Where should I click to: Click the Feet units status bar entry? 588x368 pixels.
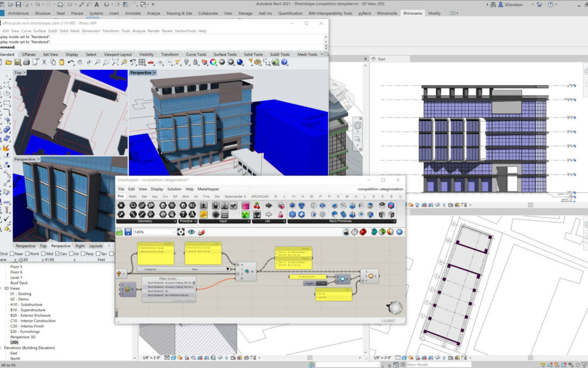[x=101, y=260]
